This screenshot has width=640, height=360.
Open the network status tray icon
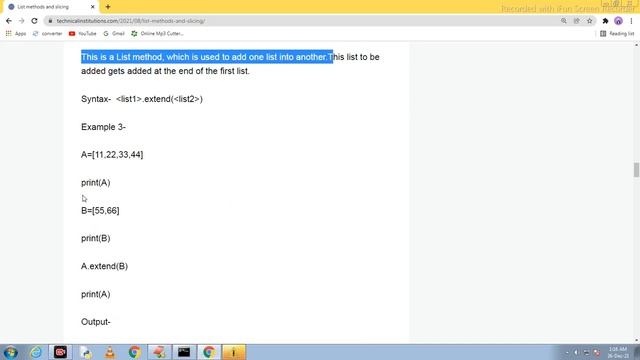pyautogui.click(x=587, y=352)
